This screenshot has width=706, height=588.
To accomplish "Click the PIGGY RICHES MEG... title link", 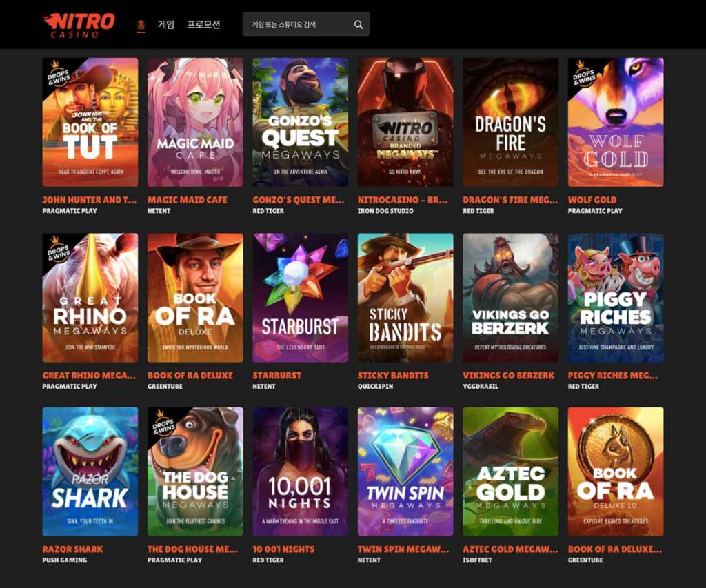I will coord(613,376).
